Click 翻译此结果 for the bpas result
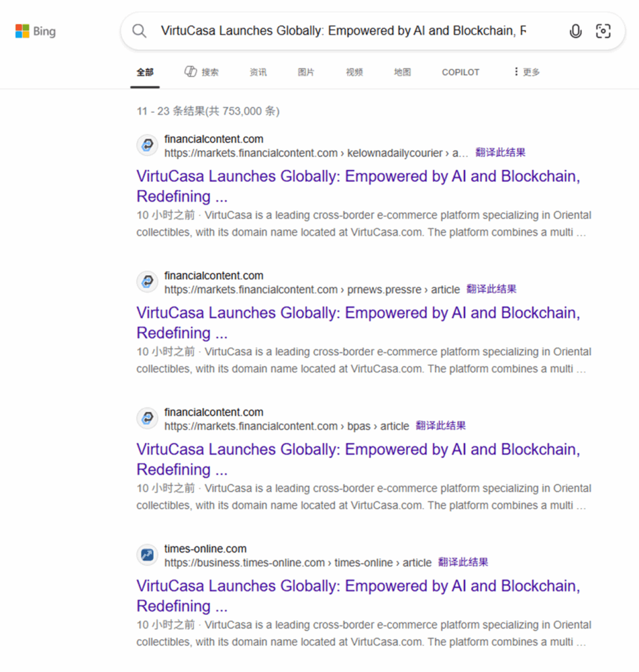 (x=441, y=426)
